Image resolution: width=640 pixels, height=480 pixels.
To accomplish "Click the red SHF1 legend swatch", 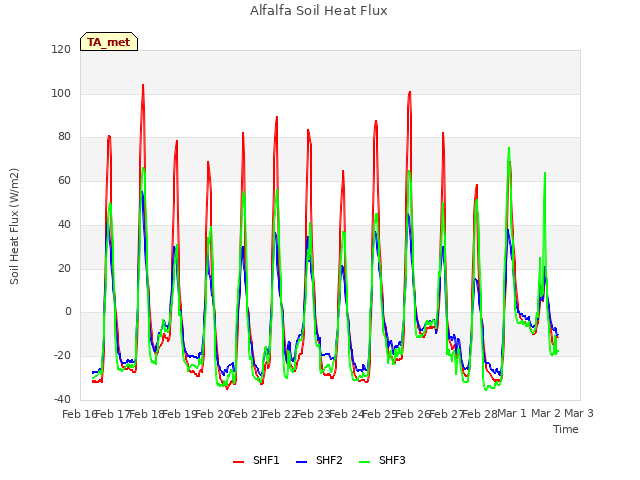I will click(x=238, y=462).
